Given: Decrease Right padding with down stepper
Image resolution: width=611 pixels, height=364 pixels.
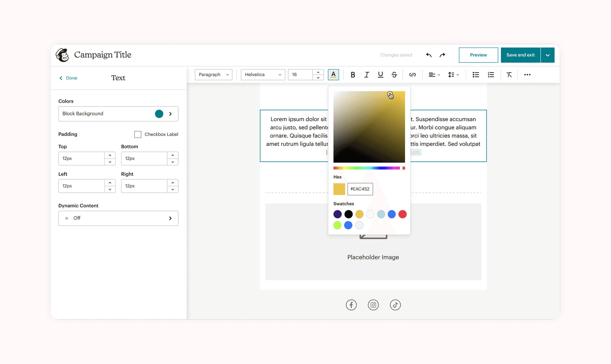Looking at the screenshot, I should click(x=173, y=189).
